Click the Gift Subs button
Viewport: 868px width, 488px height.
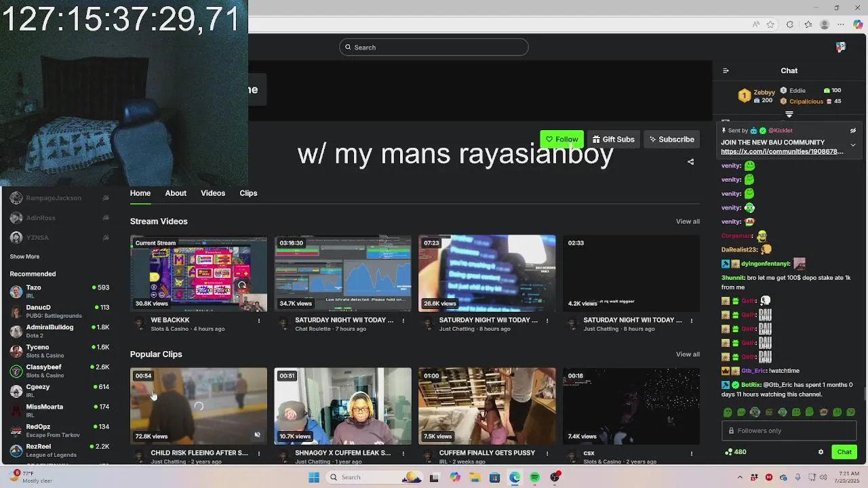click(x=613, y=140)
